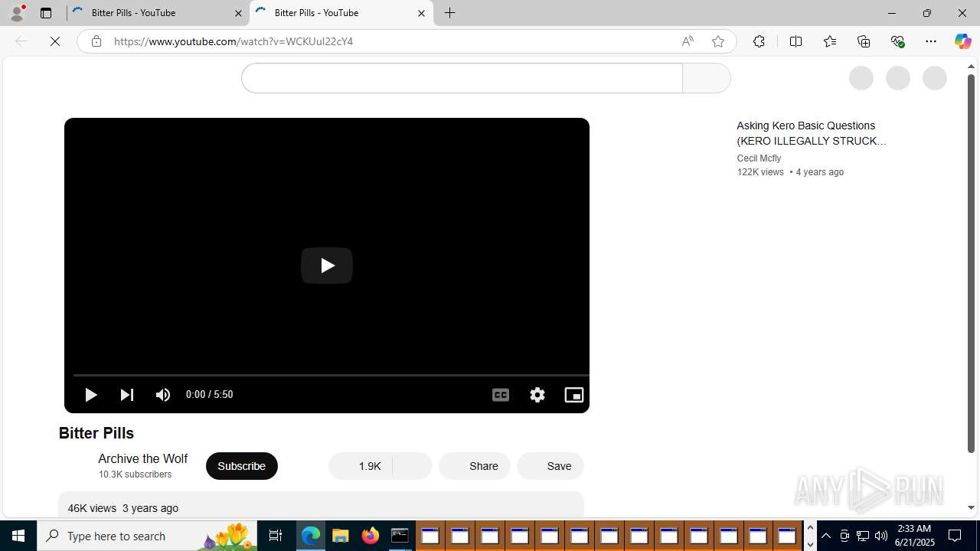This screenshot has height=551, width=980.
Task: Open the network status tray icon
Action: [x=863, y=536]
